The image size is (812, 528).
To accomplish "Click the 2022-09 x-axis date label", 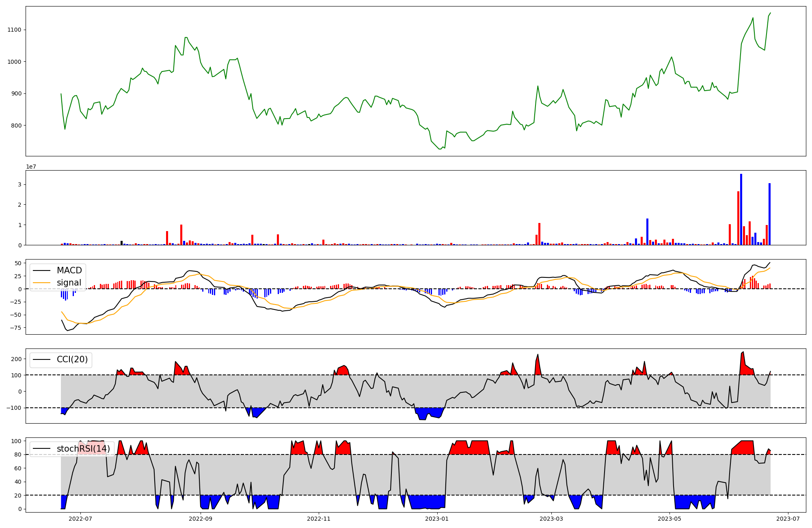I will pyautogui.click(x=201, y=519).
